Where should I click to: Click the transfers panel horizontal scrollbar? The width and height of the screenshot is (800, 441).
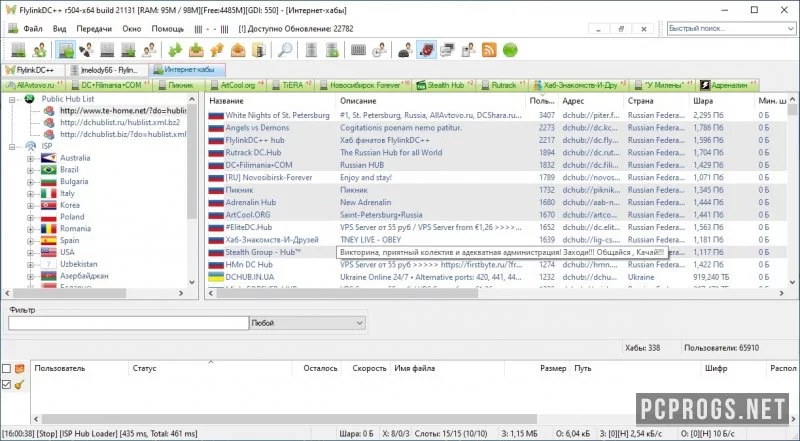(415, 419)
